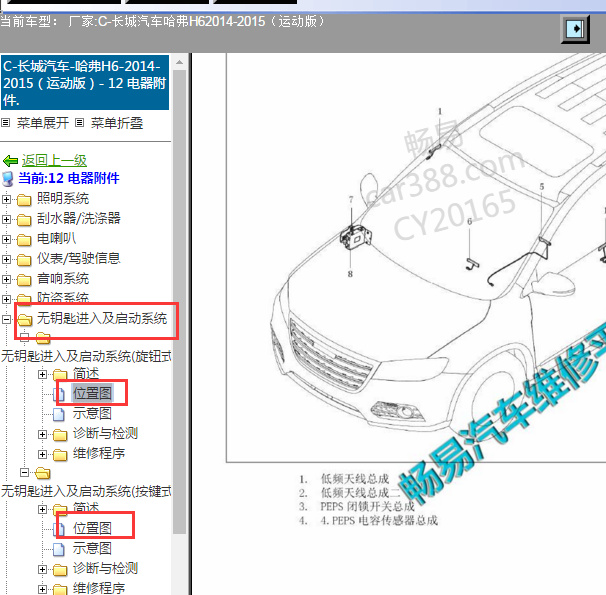Select 诊断与检测 under the 旋钮式 system
The height and width of the screenshot is (595, 606).
(106, 434)
